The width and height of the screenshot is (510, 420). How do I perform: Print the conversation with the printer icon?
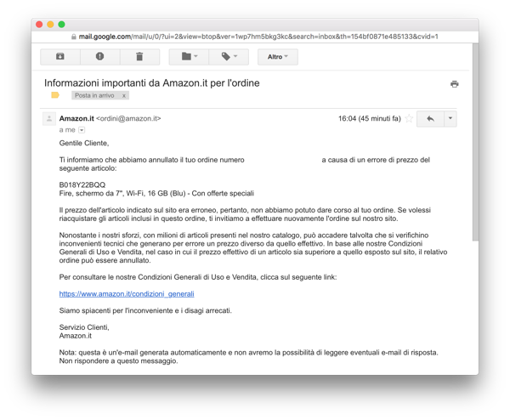click(x=455, y=84)
